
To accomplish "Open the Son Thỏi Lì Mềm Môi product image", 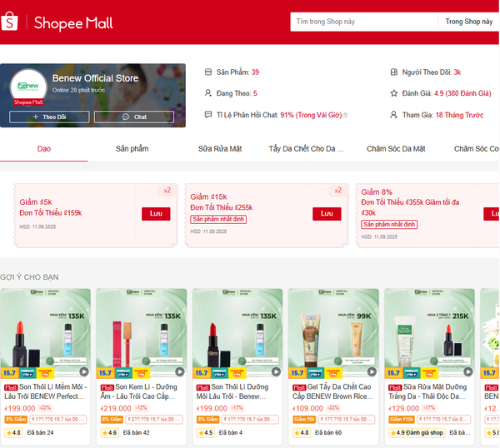I will click(45, 334).
